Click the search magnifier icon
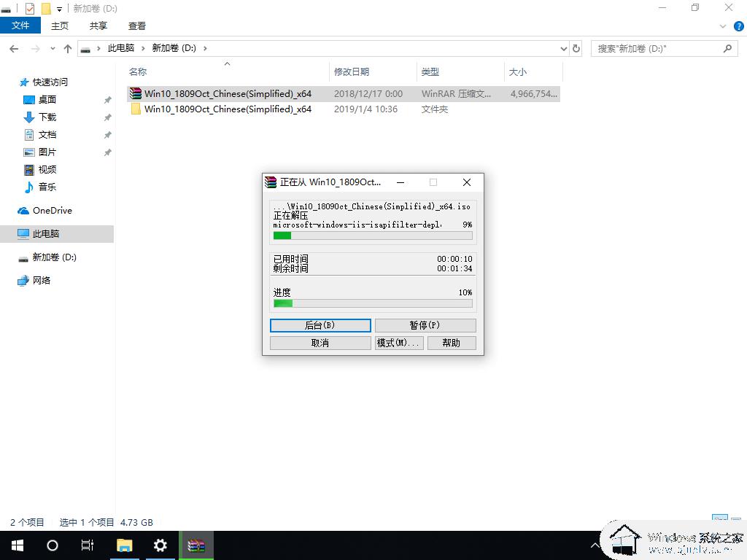Viewport: 747px width, 560px height. tap(727, 49)
